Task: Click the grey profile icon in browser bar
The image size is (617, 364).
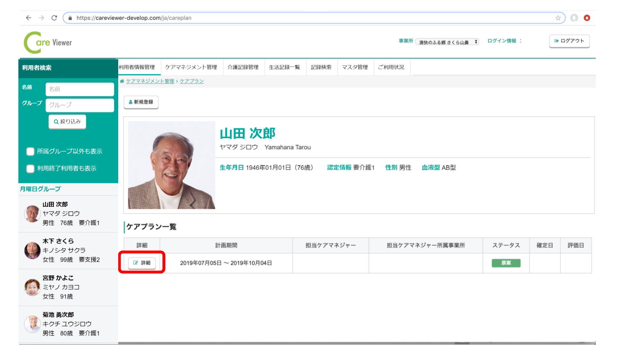Action: [574, 18]
